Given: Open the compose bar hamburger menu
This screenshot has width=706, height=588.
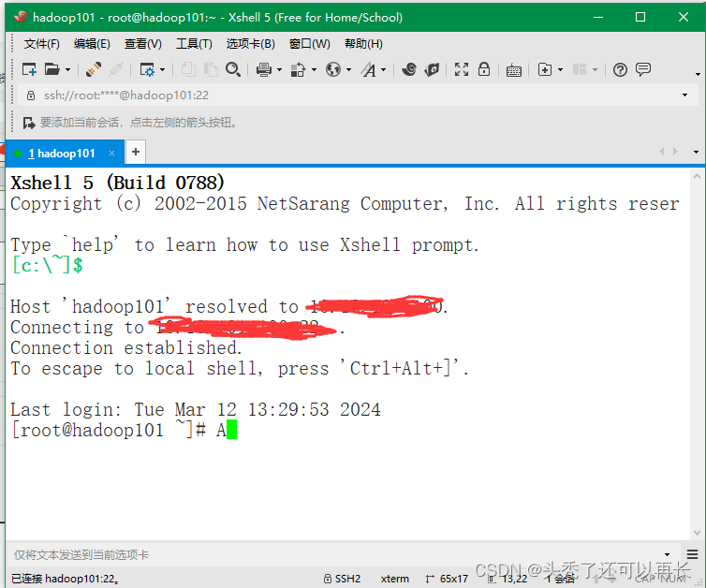Looking at the screenshot, I should pos(693,553).
